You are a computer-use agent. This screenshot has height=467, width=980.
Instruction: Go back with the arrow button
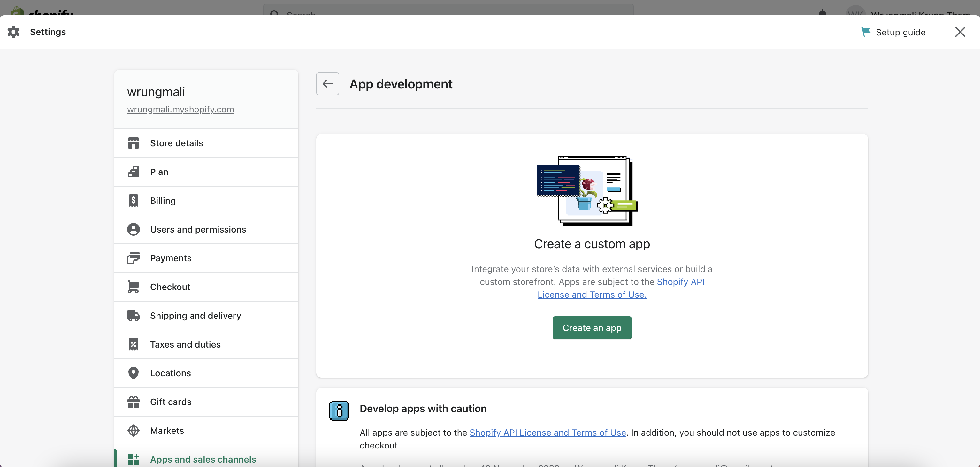click(327, 84)
